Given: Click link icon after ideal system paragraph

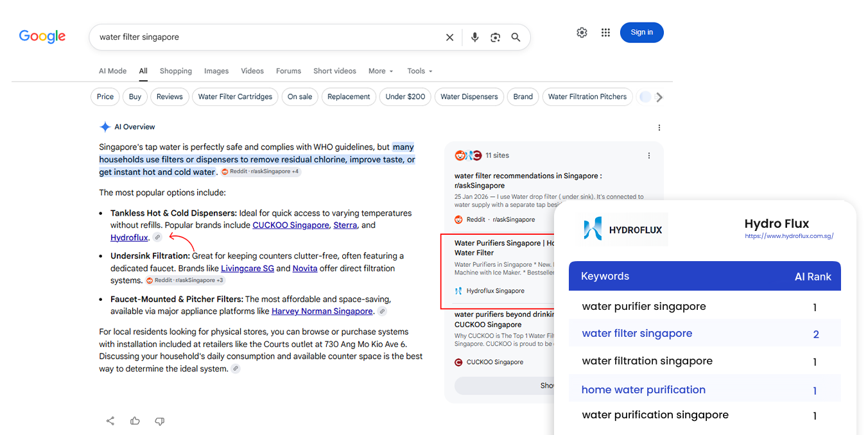Looking at the screenshot, I should pos(236,369).
